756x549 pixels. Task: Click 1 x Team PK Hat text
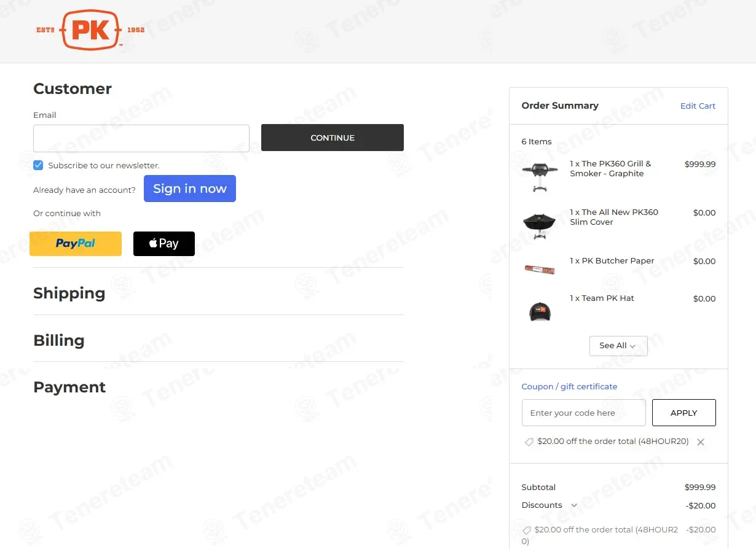coord(602,298)
